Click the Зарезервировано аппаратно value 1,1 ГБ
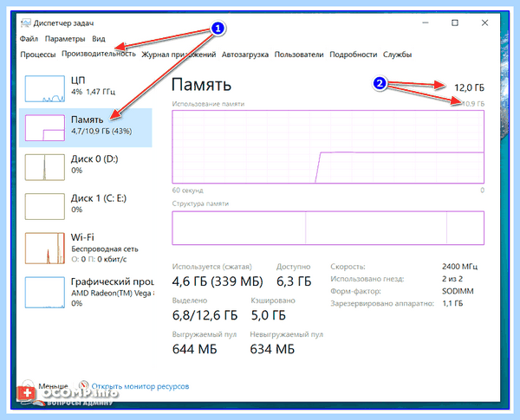This screenshot has height=420, width=520. click(452, 303)
